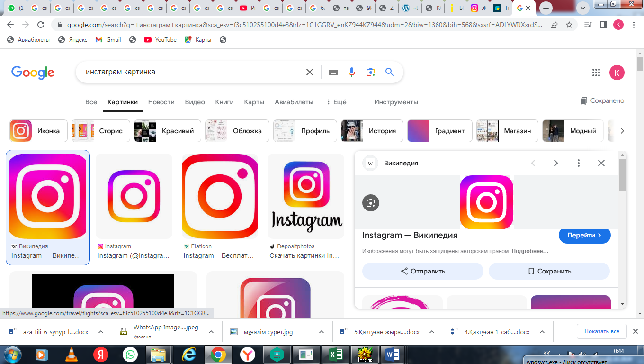Open the Инструменты search tools
Image resolution: width=644 pixels, height=364 pixels.
pos(396,102)
